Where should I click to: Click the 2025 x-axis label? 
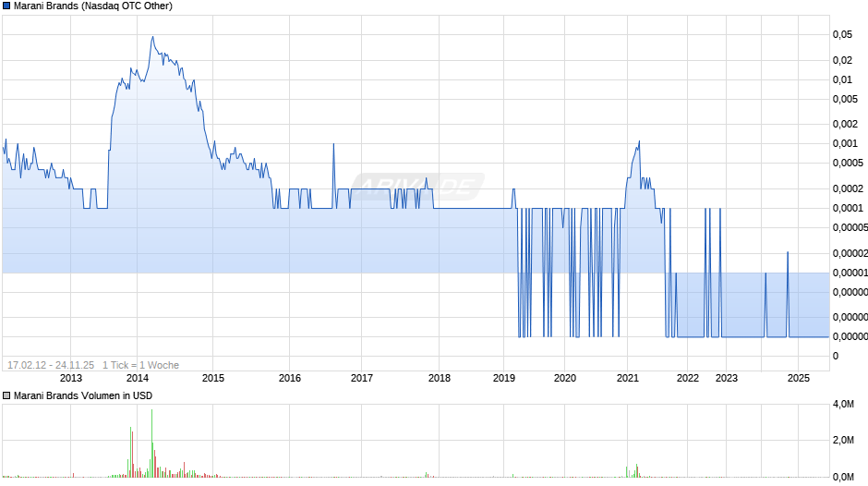[x=798, y=379]
